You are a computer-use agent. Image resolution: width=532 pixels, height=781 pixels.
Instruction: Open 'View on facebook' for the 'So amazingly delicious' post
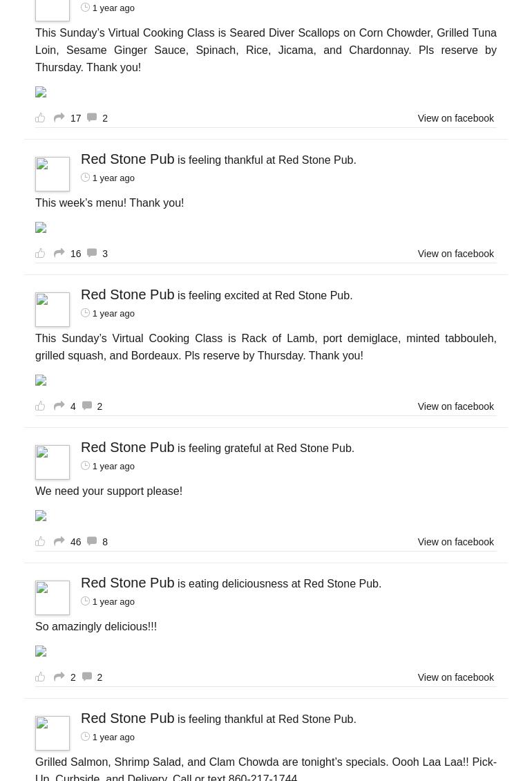point(455,677)
